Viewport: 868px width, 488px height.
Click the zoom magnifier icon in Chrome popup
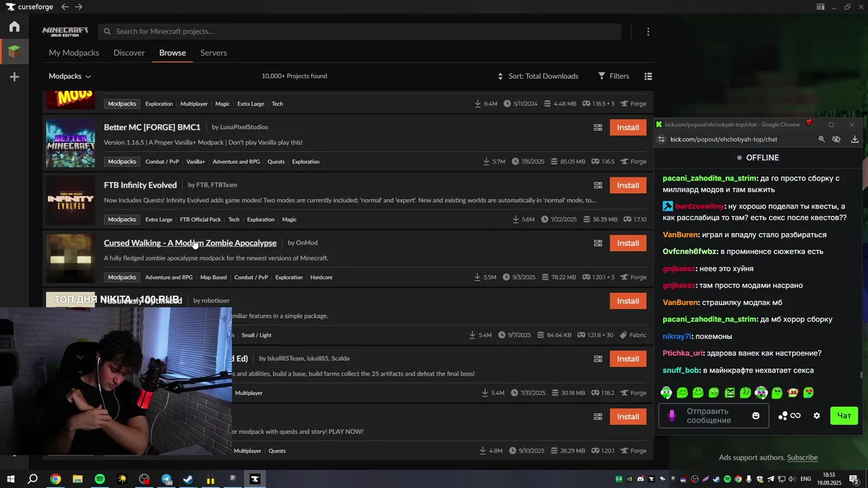[821, 139]
